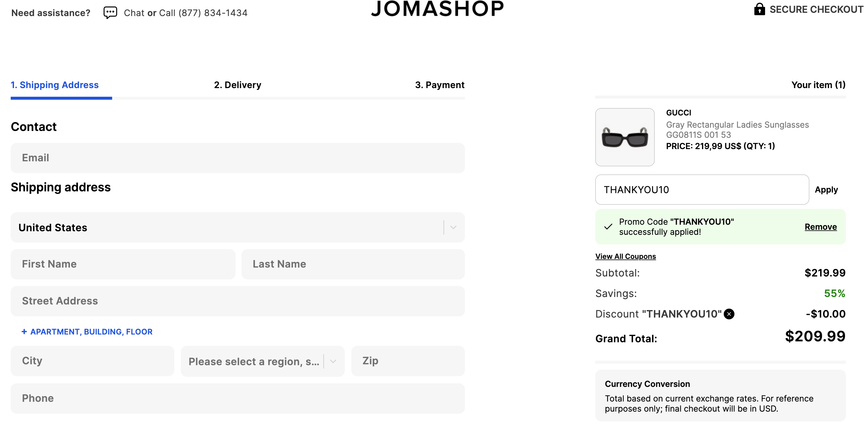Open View All Coupons link
Viewport: 868px width, 425px height.
pyautogui.click(x=625, y=257)
